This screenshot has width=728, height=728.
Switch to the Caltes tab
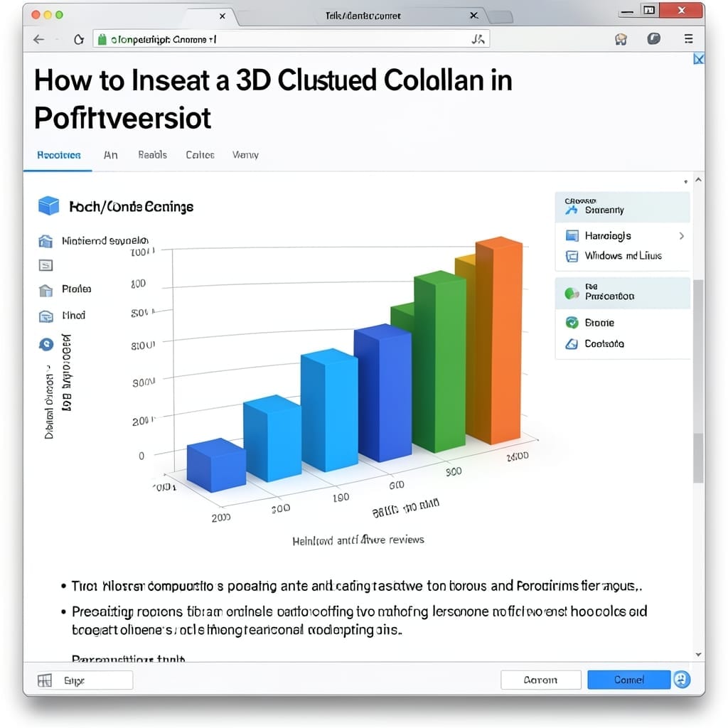[200, 155]
